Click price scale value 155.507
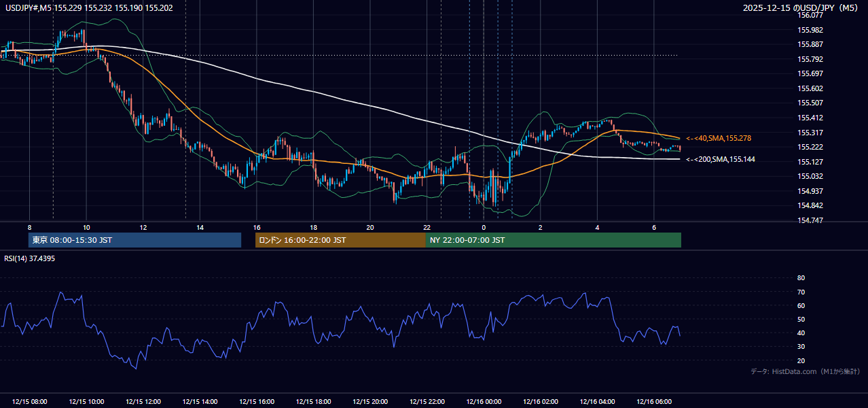The image size is (868, 408). coord(810,103)
